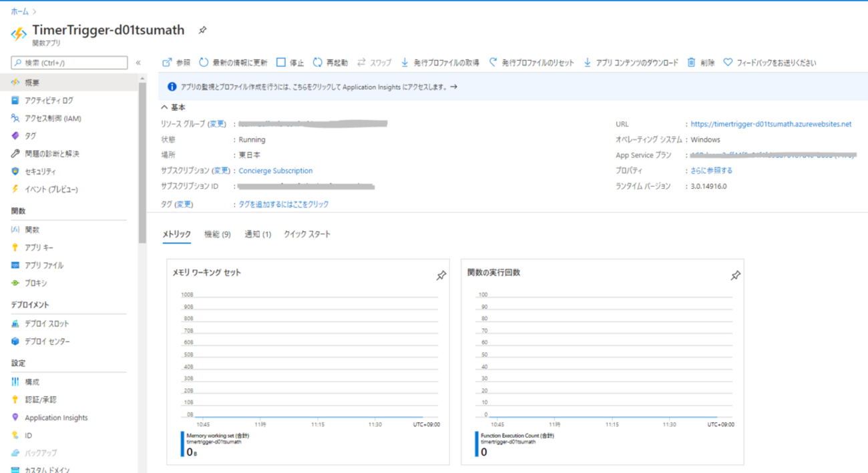Click the 構成 sliders icon in sidebar
Screen dimensions: 868x473
pos(15,382)
